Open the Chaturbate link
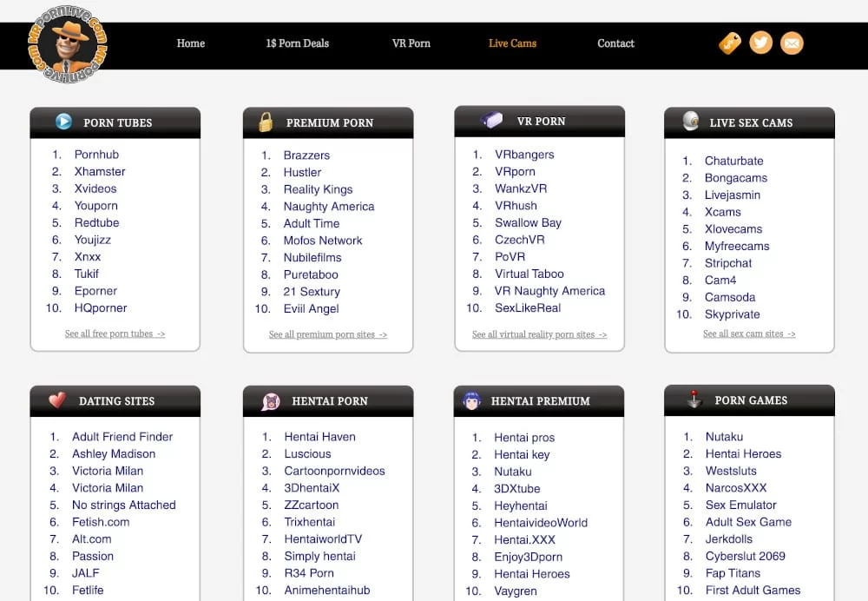The height and width of the screenshot is (601, 868). [x=734, y=161]
